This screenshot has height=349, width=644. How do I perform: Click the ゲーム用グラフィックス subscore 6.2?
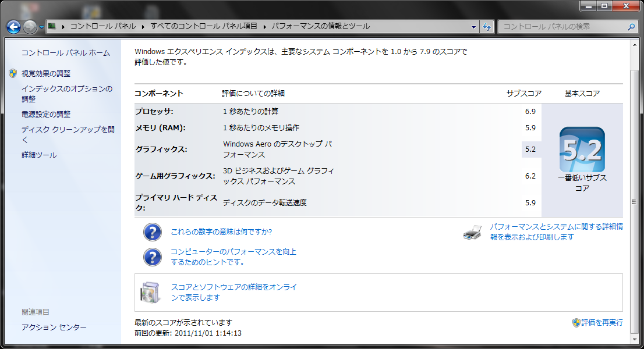coord(530,176)
